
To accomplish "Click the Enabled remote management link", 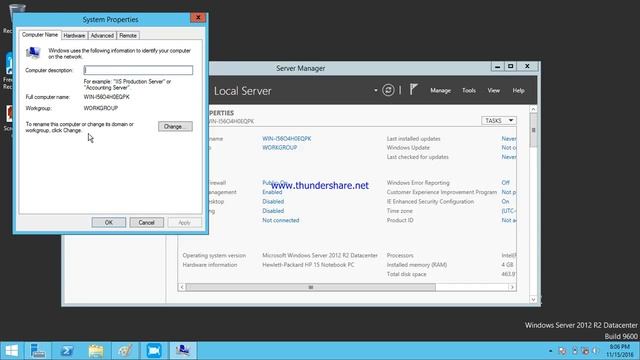I will pos(272,192).
